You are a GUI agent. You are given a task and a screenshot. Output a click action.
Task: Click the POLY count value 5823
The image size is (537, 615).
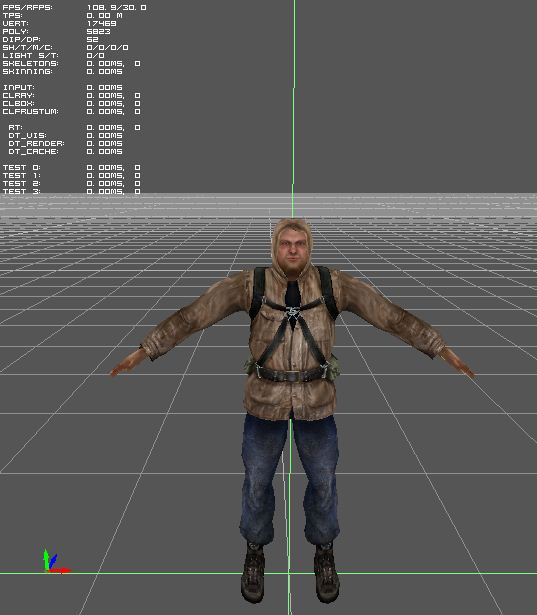click(98, 31)
